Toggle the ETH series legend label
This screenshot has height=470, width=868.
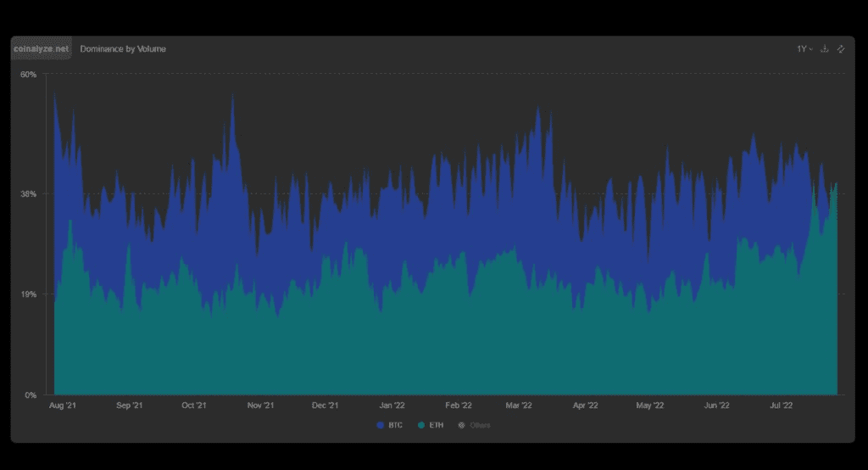point(436,425)
